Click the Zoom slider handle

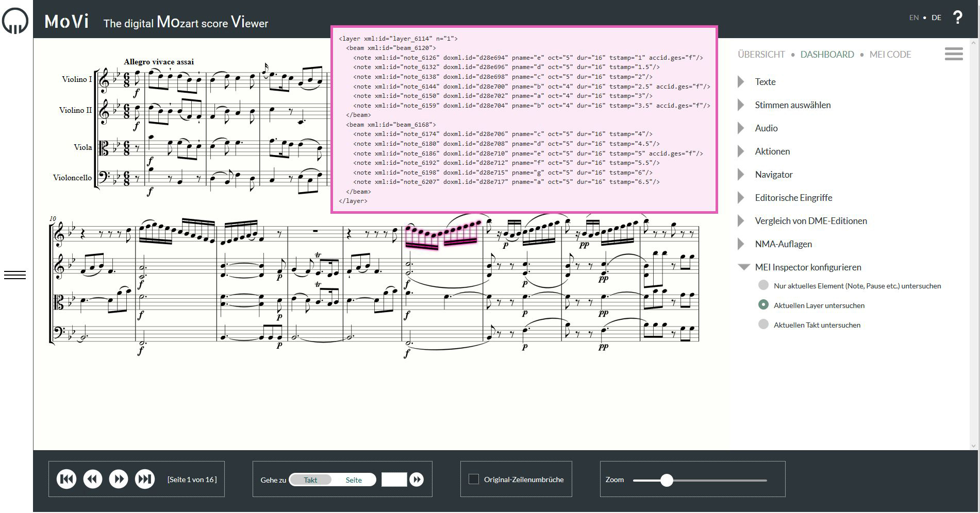coord(667,480)
